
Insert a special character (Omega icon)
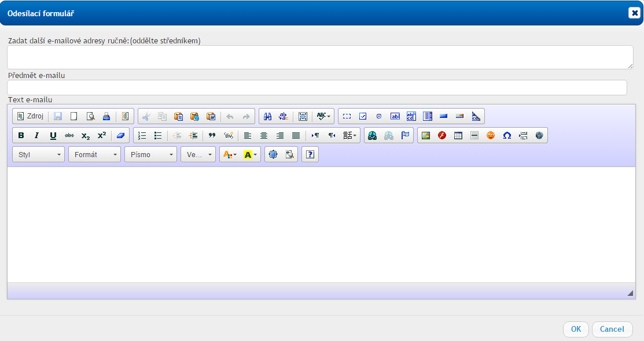pyautogui.click(x=507, y=136)
